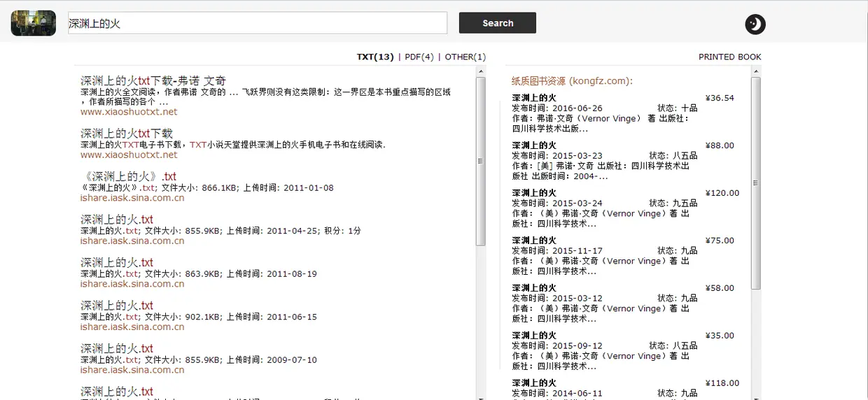Open the 855.9KB 2011-04-25 txt result
868x400 pixels.
[117, 220]
